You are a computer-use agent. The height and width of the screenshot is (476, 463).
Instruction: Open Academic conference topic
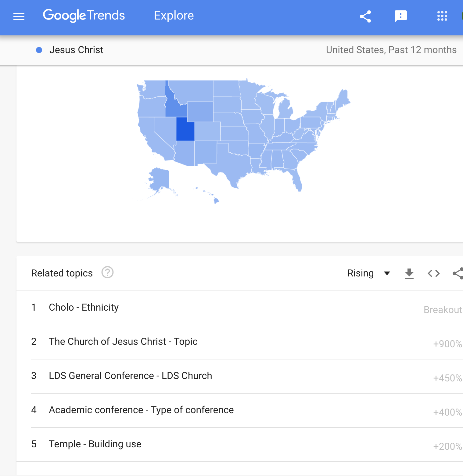pyautogui.click(x=141, y=410)
